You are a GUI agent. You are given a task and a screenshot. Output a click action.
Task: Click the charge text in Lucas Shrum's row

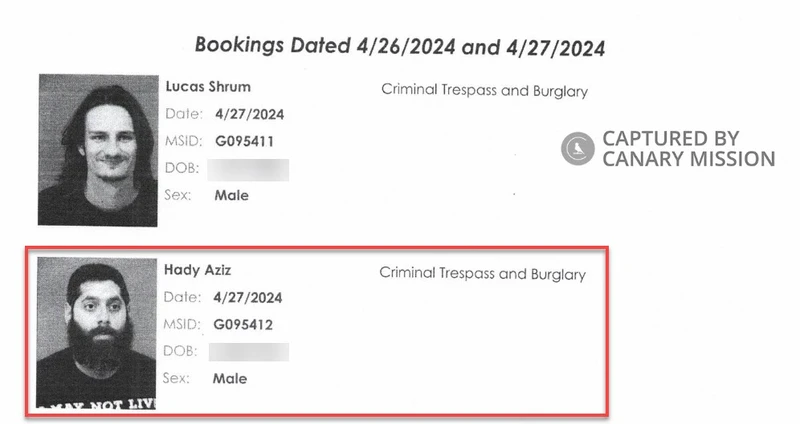click(485, 90)
